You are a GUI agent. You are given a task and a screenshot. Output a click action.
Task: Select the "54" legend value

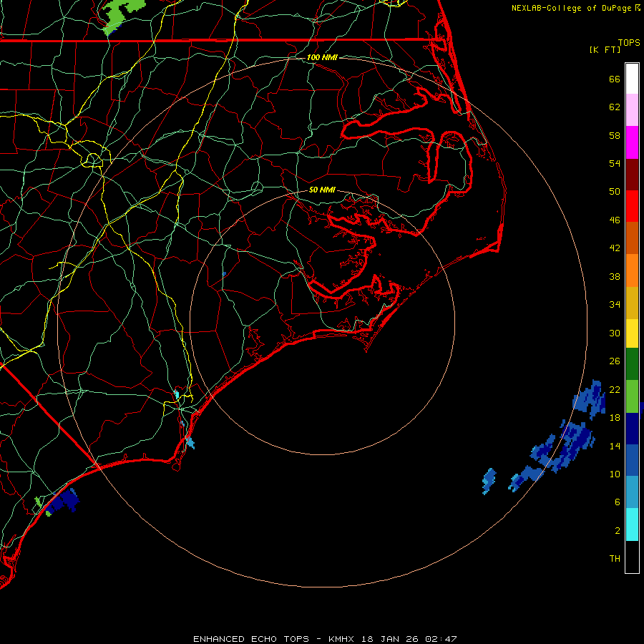coord(615,163)
